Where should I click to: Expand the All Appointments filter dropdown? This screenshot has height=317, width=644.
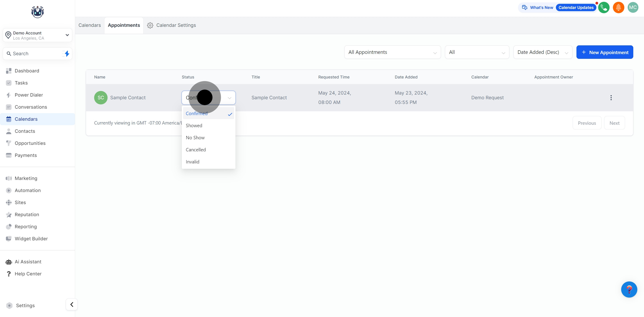pyautogui.click(x=392, y=52)
